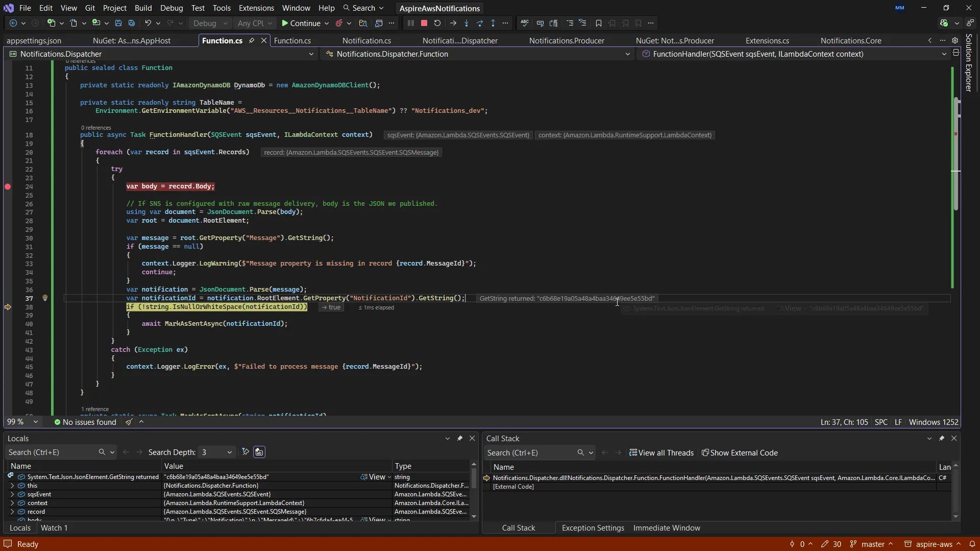This screenshot has height=551, width=980.
Task: Click the bookmark icon in the toolbar
Action: [599, 23]
